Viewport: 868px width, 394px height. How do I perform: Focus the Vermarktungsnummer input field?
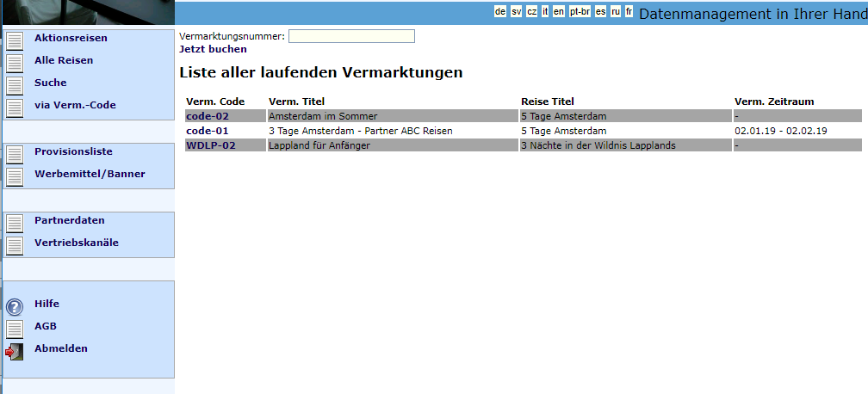point(351,36)
